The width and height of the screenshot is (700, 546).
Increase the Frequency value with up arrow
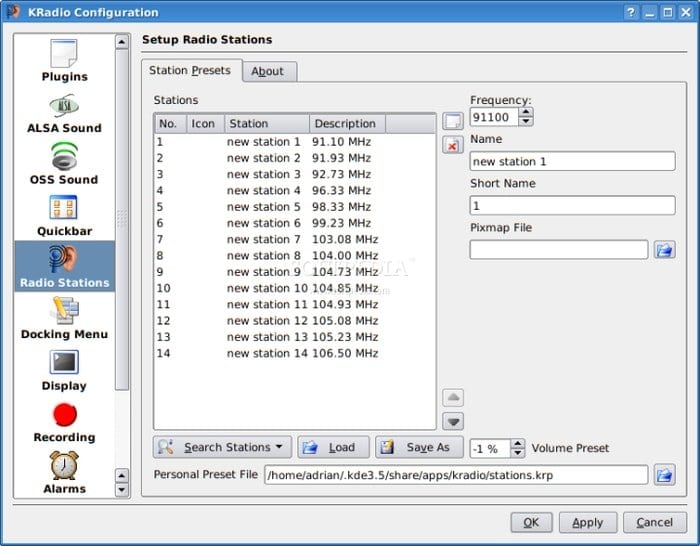(x=526, y=112)
